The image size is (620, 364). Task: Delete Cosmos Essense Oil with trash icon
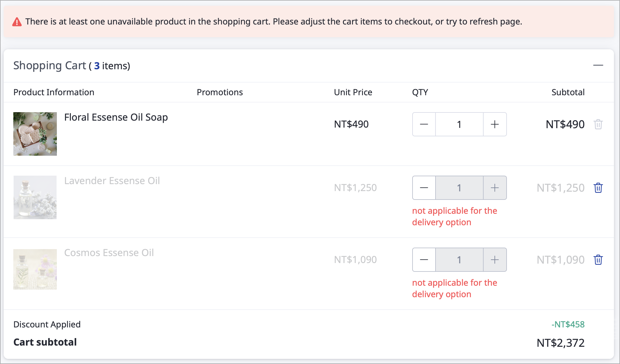[x=598, y=260]
